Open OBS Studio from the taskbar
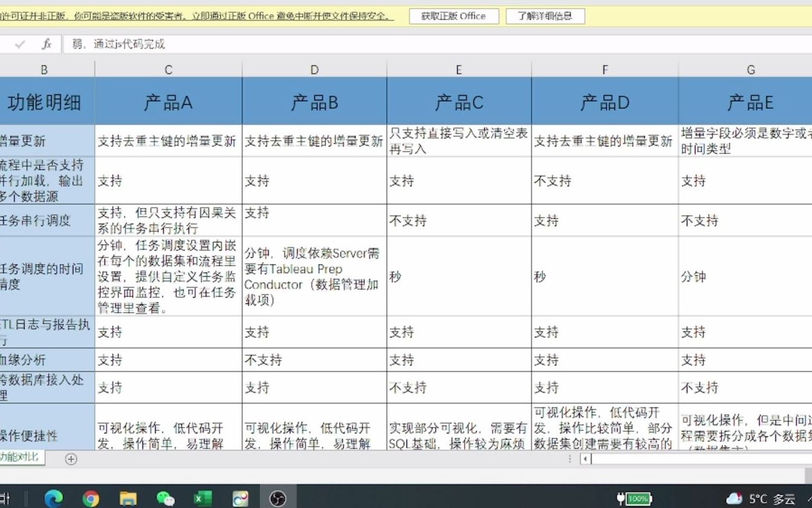 [277, 498]
